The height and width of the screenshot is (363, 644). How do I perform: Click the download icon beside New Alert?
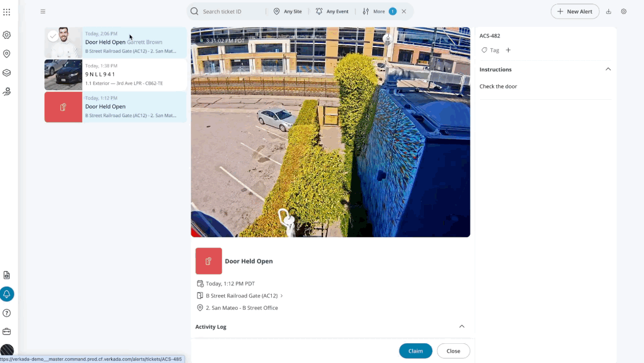pos(609,11)
